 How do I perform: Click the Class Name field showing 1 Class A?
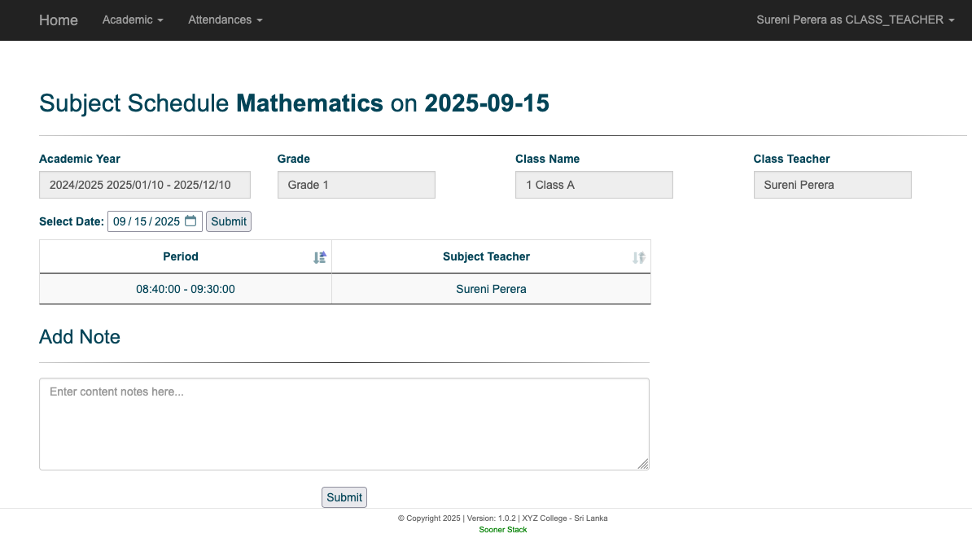[x=593, y=185]
